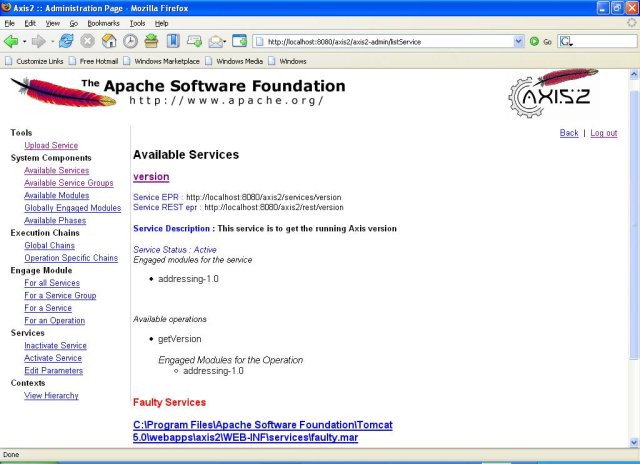Click the Downloads box icon
The height and width of the screenshot is (464, 640).
(x=151, y=41)
